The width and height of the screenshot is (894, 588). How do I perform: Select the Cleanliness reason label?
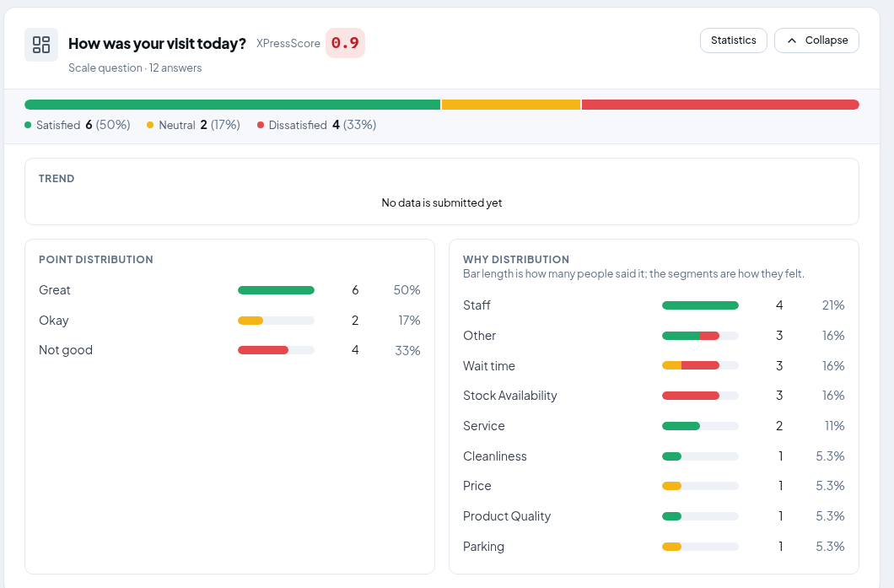coord(495,456)
